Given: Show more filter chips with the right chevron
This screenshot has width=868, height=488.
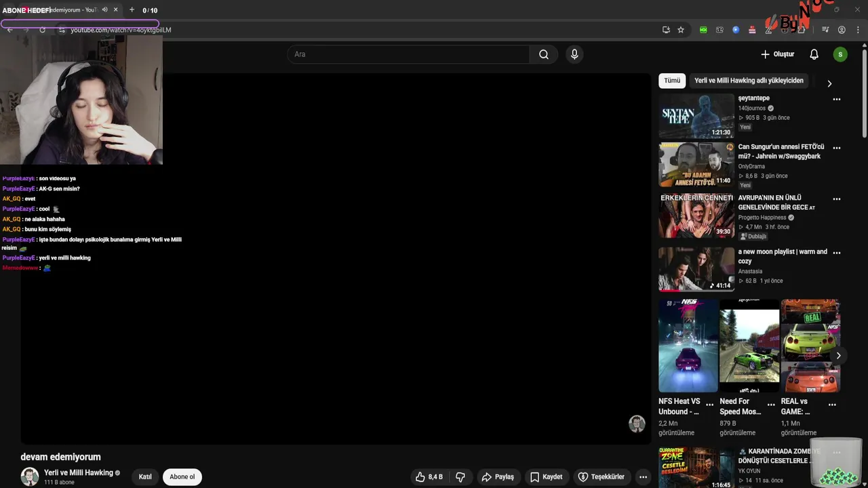Looking at the screenshot, I should pyautogui.click(x=829, y=83).
